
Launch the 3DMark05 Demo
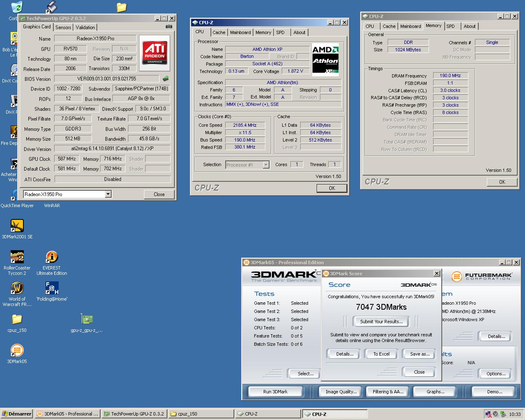[494, 392]
